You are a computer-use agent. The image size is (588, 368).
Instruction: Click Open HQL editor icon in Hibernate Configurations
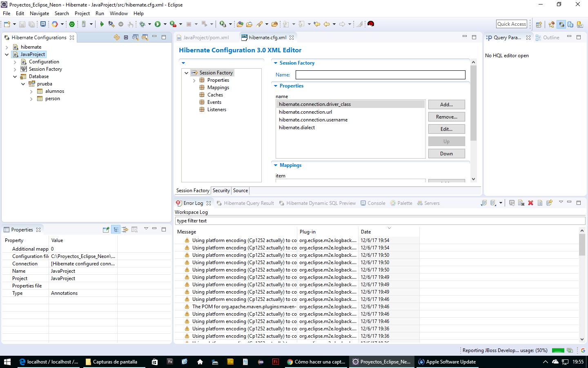click(x=135, y=37)
